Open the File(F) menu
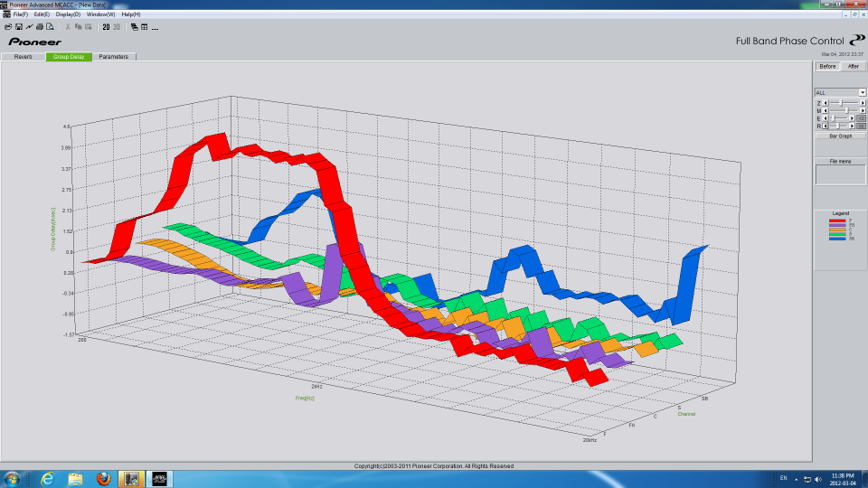Screen dimensions: 868x488 coord(21,14)
